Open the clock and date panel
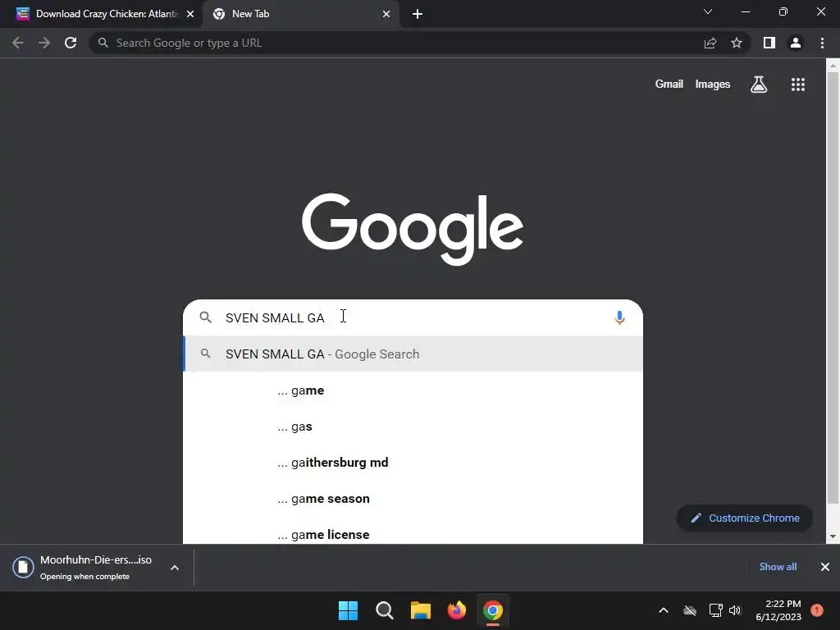 pos(778,610)
